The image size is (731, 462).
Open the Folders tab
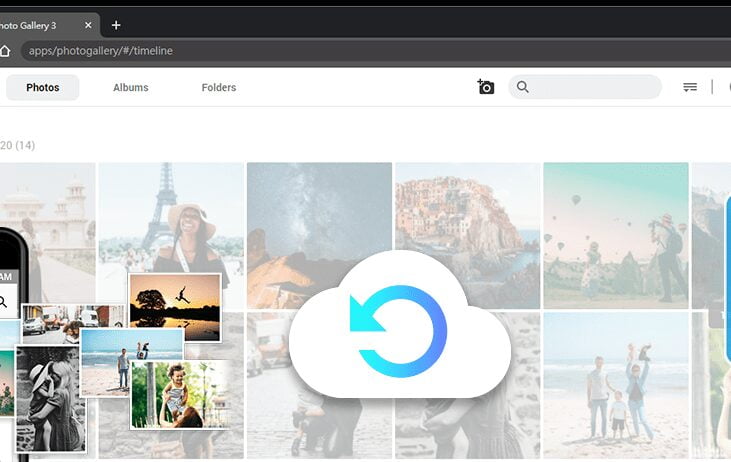(x=219, y=87)
